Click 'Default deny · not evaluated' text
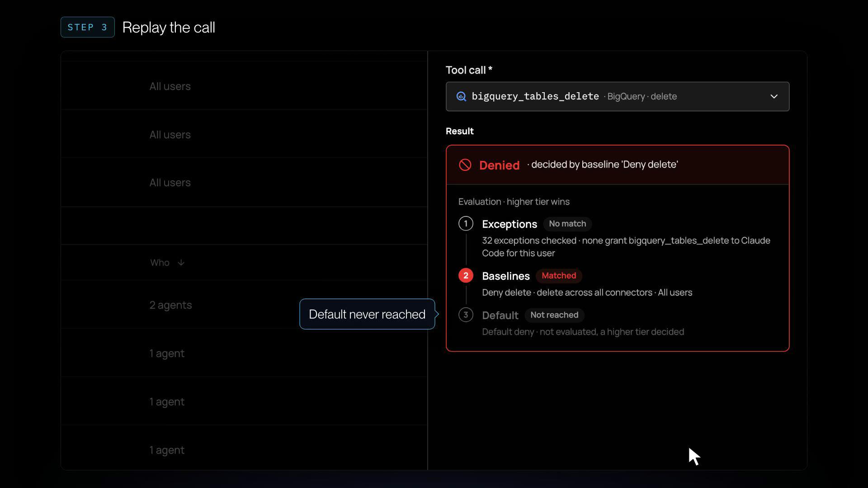 pos(583,332)
